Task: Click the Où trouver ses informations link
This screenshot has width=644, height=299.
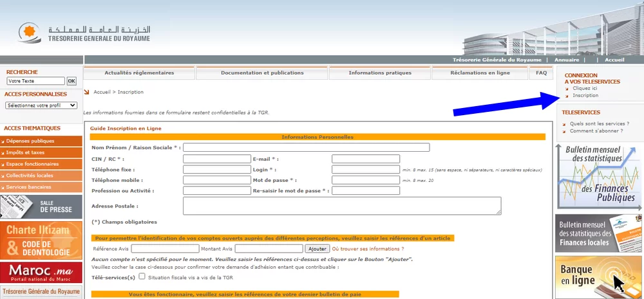Action: (368, 248)
